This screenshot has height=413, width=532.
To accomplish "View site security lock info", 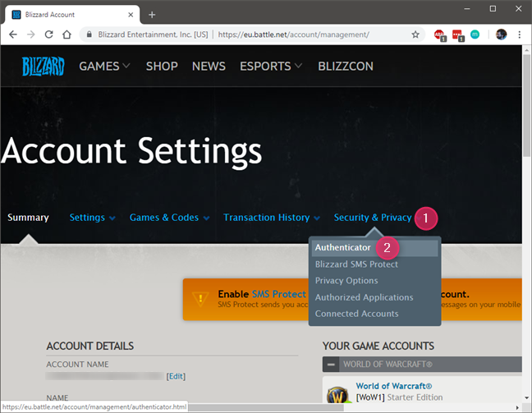I will click(x=89, y=34).
